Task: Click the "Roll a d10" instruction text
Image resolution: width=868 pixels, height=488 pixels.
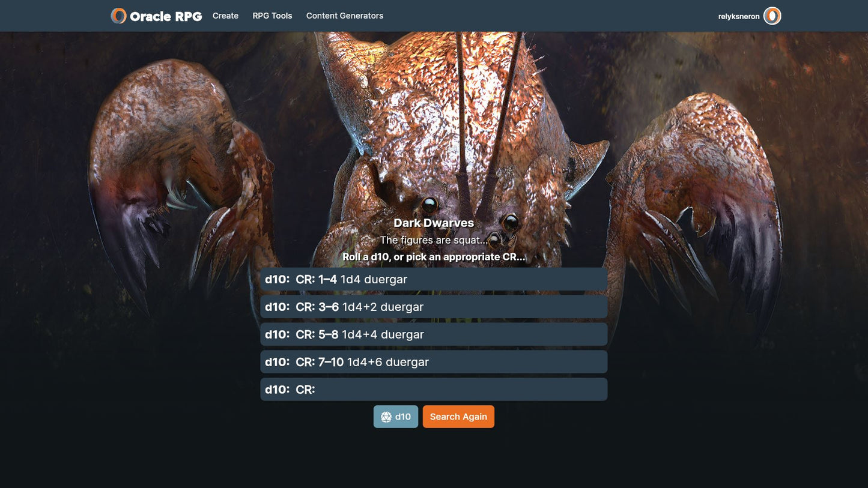Action: click(434, 257)
